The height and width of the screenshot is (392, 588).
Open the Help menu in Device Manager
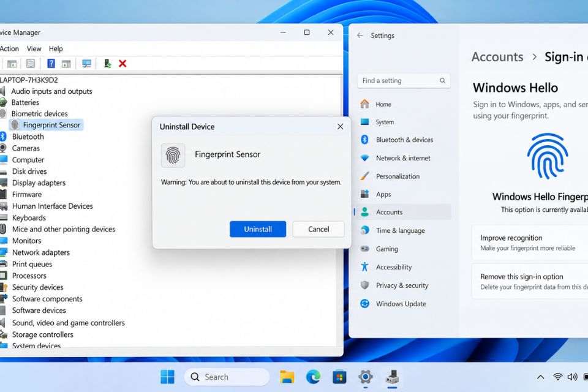[x=56, y=48]
